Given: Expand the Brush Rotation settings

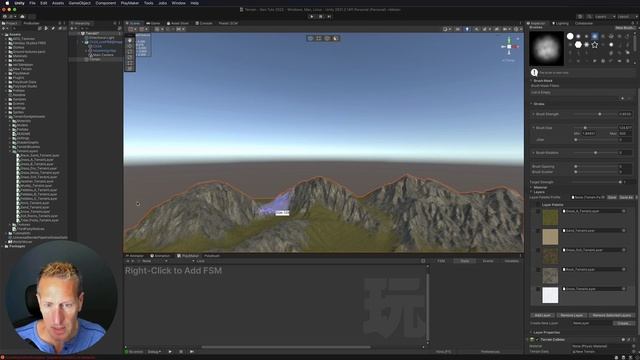Looking at the screenshot, I should (533, 153).
